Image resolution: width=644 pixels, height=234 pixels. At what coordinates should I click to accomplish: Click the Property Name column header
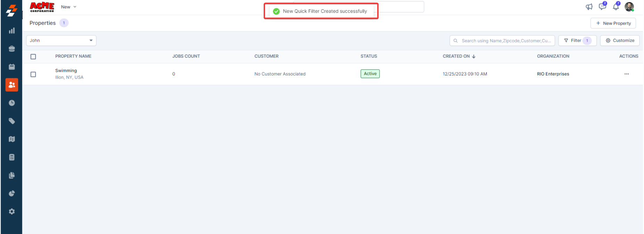point(73,56)
